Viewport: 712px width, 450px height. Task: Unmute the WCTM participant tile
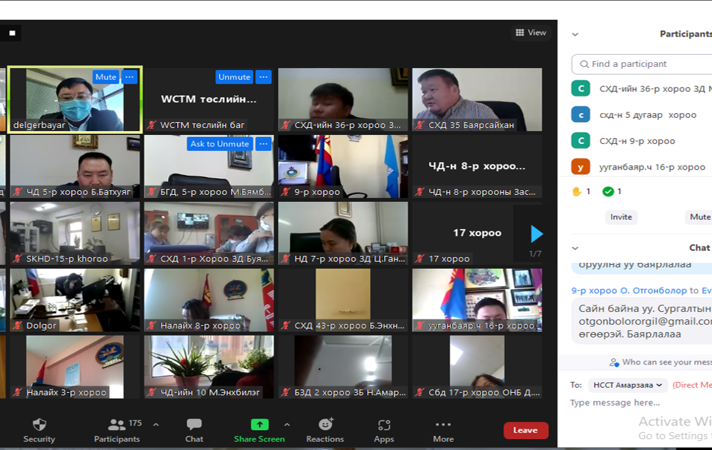tap(233, 77)
